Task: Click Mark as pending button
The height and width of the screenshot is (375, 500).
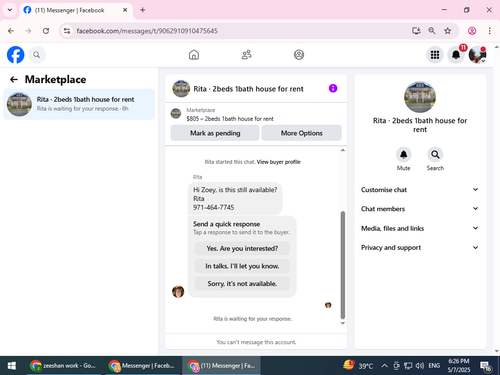Action: coord(215,133)
